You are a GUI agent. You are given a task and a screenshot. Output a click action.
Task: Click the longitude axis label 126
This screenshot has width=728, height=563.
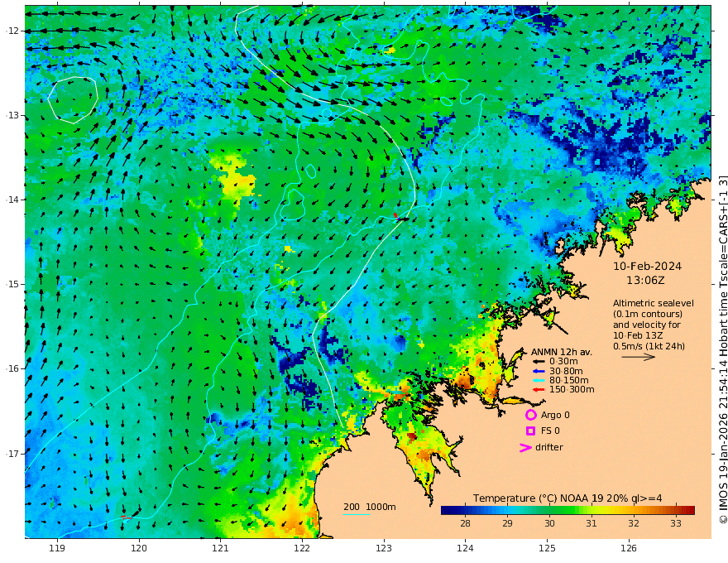(629, 549)
